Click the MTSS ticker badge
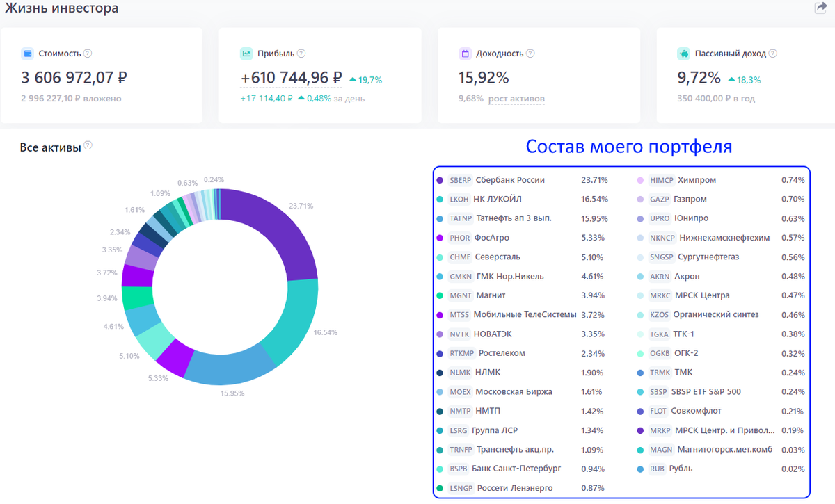The width and height of the screenshot is (835, 504). (x=459, y=315)
